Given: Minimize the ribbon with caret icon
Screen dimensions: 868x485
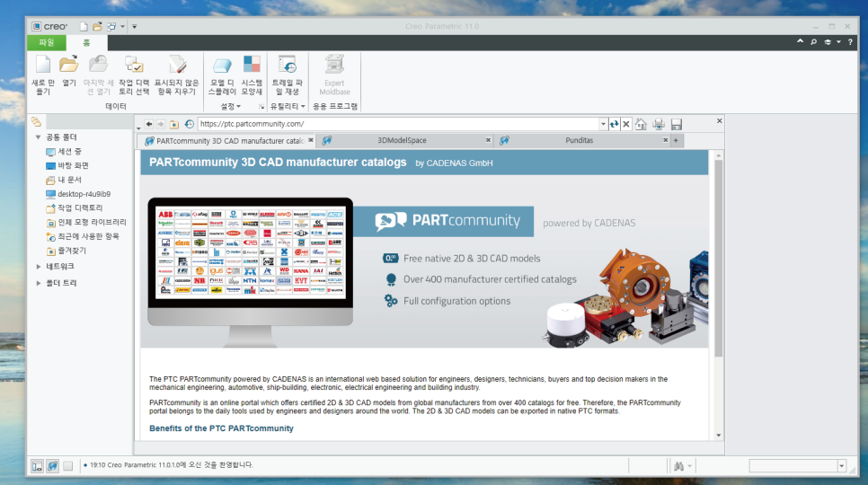Looking at the screenshot, I should 800,41.
